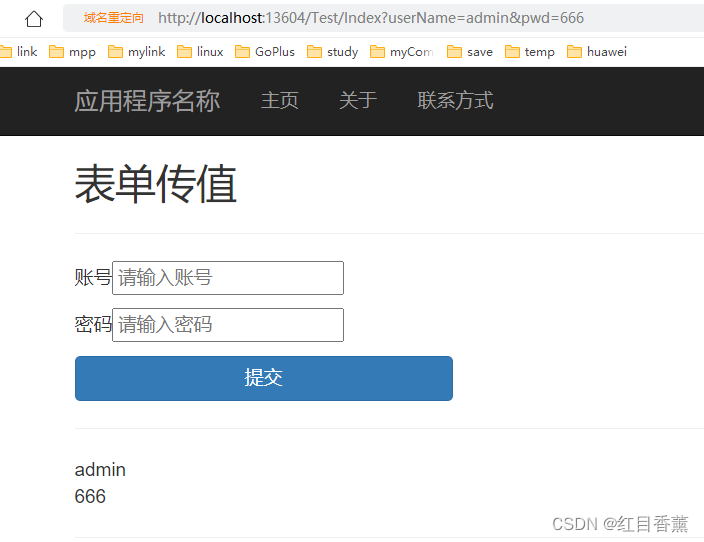This screenshot has width=704, height=542.
Task: Focus the 请输入密码 password input field
Action: [228, 325]
